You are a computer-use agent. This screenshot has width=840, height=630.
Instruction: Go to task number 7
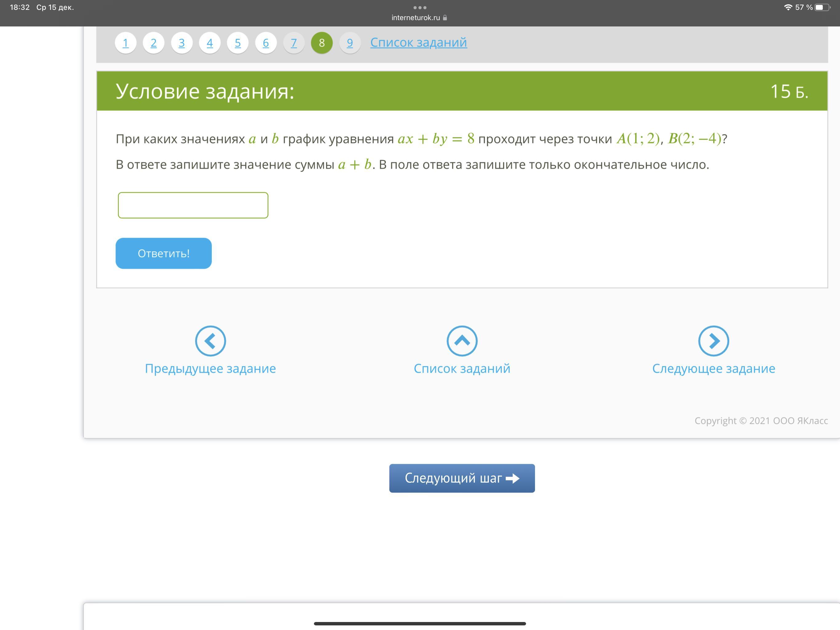click(294, 43)
